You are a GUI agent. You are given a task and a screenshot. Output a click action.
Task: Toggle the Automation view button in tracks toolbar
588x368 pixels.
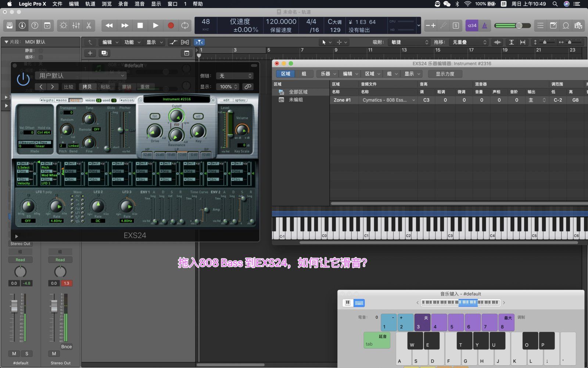173,42
